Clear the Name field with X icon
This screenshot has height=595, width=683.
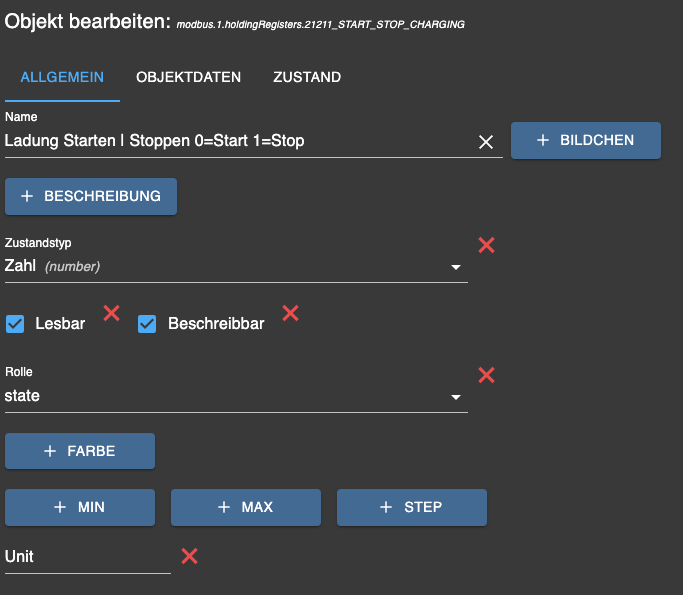point(486,142)
